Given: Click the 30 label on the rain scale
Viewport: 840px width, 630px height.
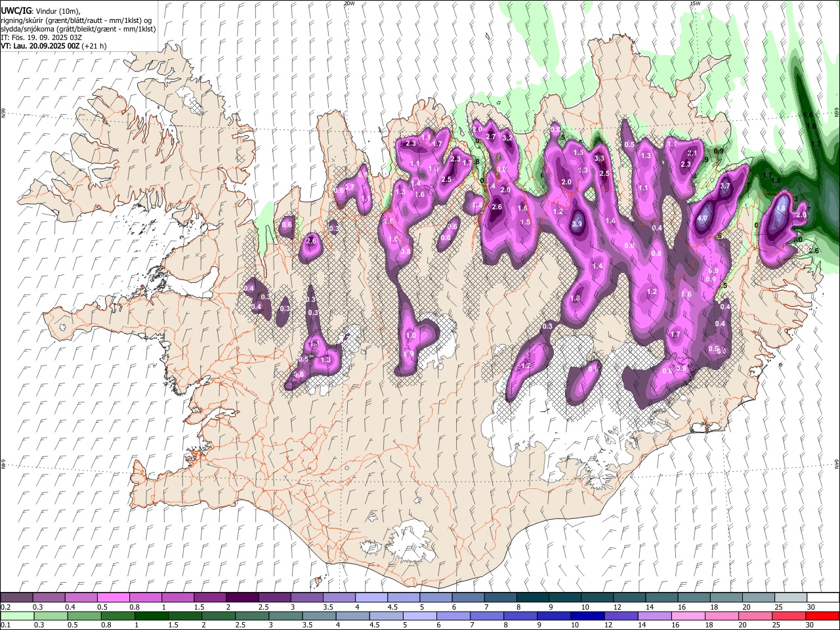Looking at the screenshot, I should click(x=810, y=625).
